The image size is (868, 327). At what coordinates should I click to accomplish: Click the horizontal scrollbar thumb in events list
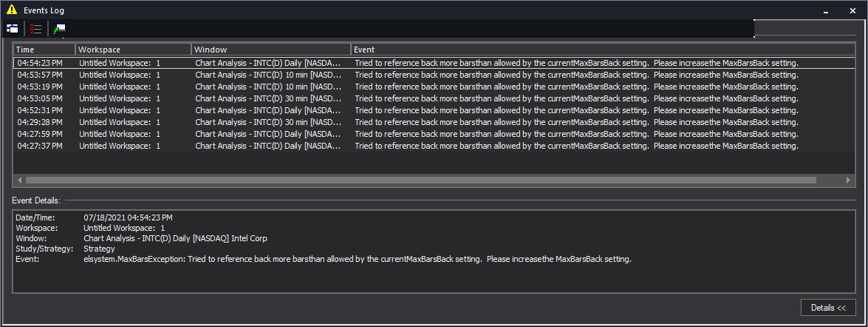click(x=421, y=180)
